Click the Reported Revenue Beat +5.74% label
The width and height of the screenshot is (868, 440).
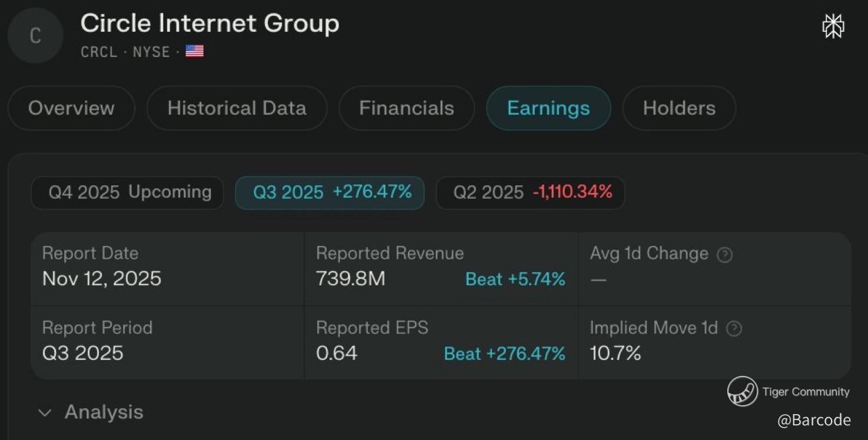(x=515, y=279)
